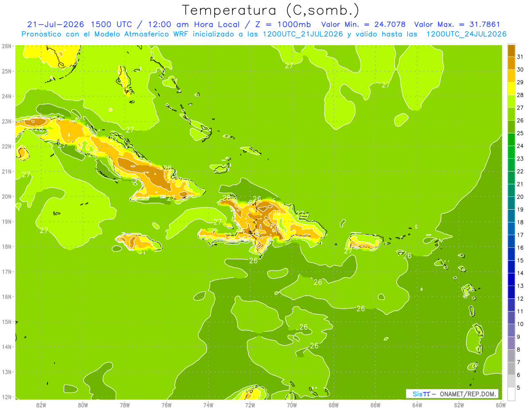The width and height of the screenshot is (532, 411).
Task: Click the "26N" latitude axis label
Action: tap(7, 46)
